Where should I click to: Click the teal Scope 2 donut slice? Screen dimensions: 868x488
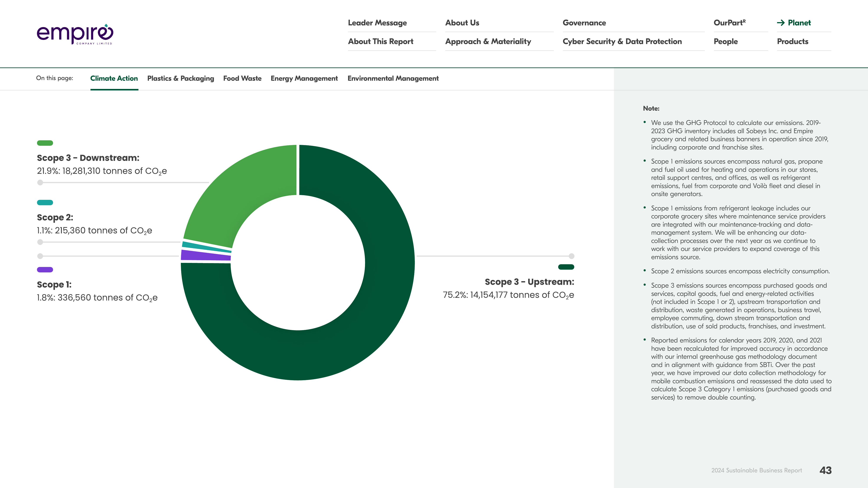tap(206, 247)
